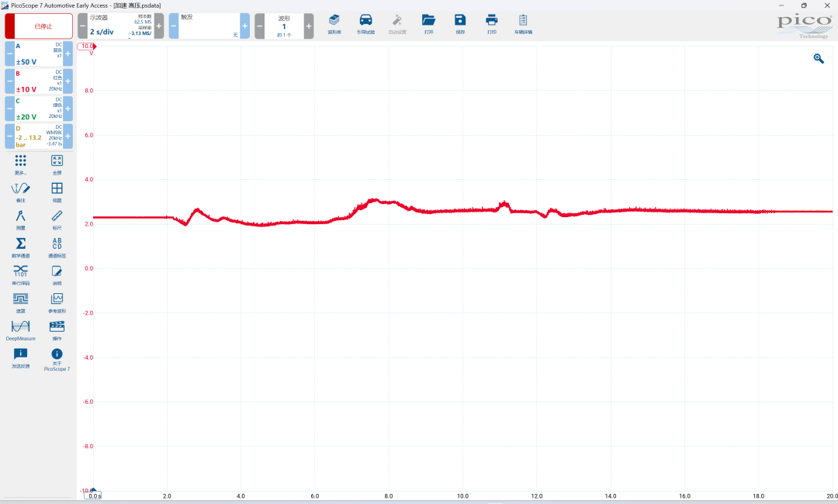Click the stopped (已停止) run button
Viewport: 838px width, 504px height.
point(39,26)
